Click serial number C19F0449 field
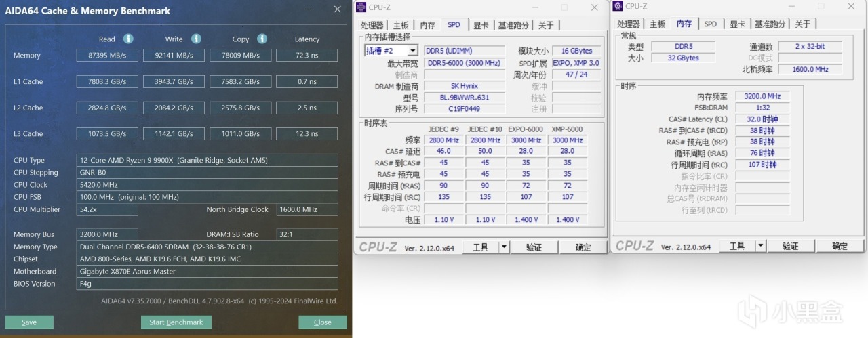 pyautogui.click(x=465, y=108)
